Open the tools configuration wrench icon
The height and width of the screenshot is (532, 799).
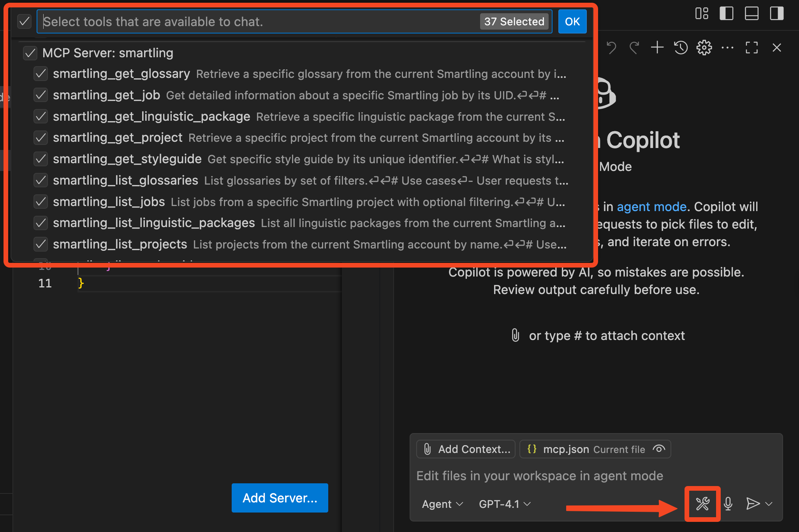pyautogui.click(x=702, y=504)
